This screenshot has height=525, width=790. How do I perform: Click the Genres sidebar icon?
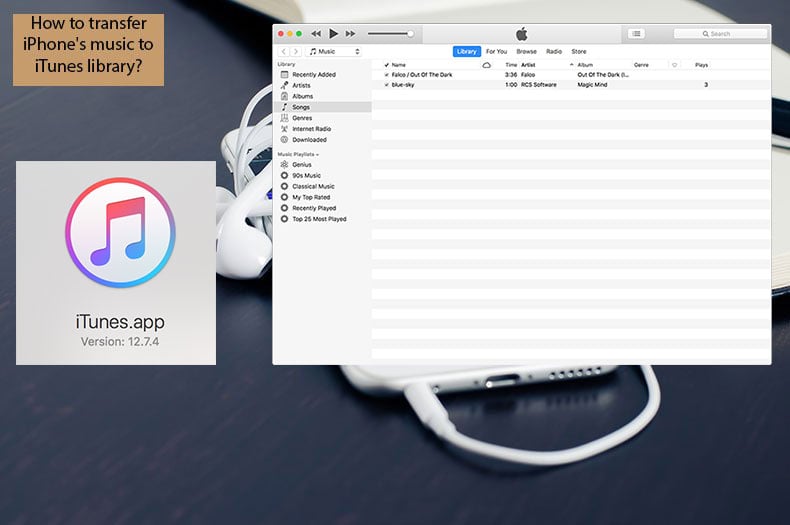pyautogui.click(x=284, y=118)
